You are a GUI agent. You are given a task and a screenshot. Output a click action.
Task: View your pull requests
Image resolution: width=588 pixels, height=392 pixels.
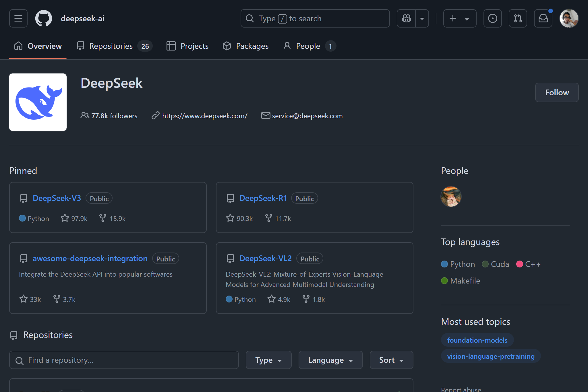(x=518, y=18)
